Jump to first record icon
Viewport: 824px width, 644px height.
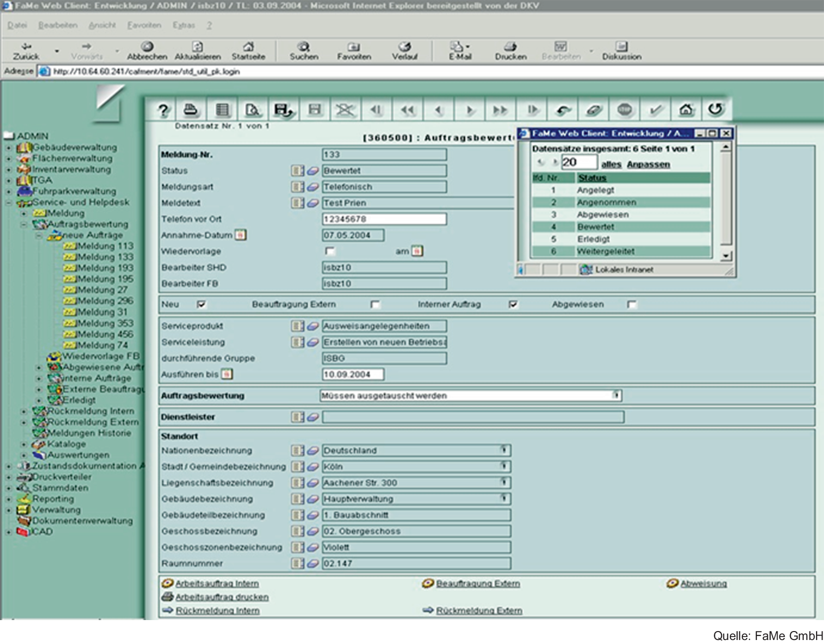tap(377, 110)
